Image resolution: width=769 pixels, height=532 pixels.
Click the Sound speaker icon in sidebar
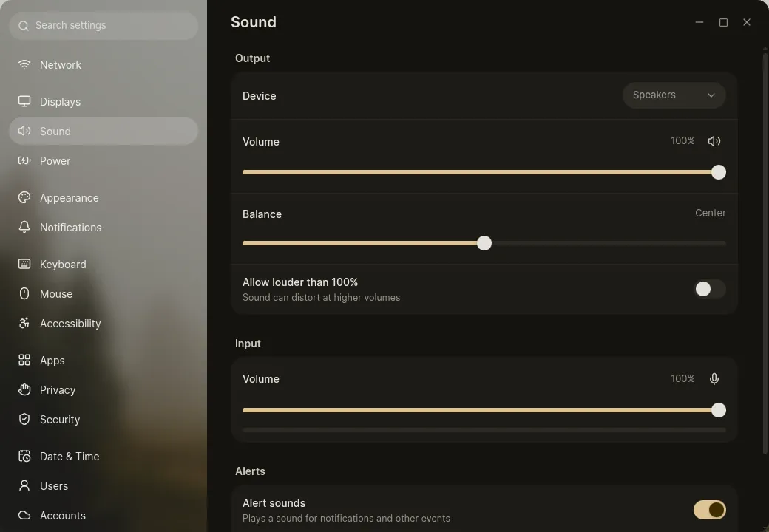tap(24, 131)
